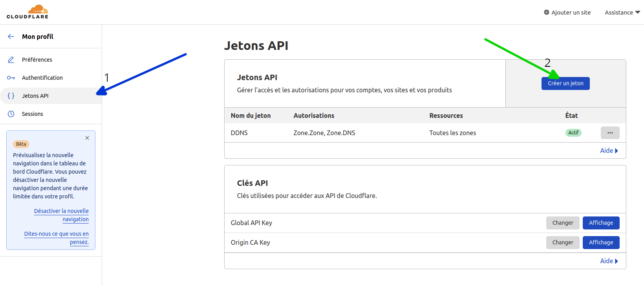Open the DDNS token options menu

pyautogui.click(x=610, y=133)
